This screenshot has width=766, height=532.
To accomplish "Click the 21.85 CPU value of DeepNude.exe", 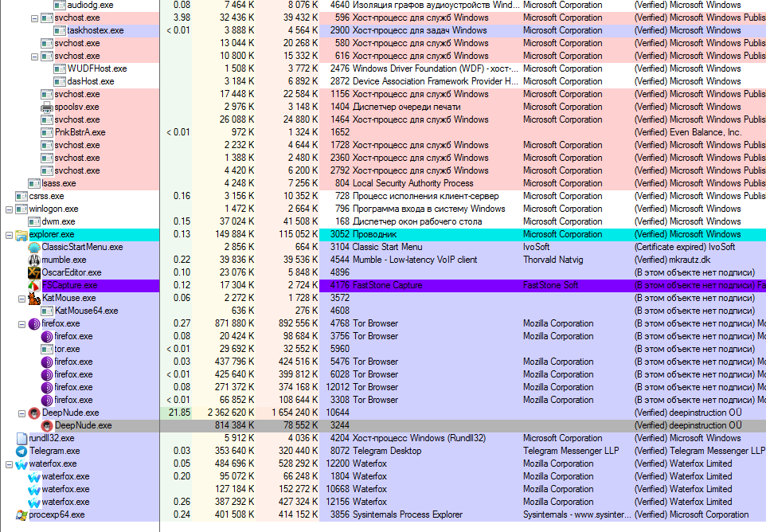I will [179, 413].
